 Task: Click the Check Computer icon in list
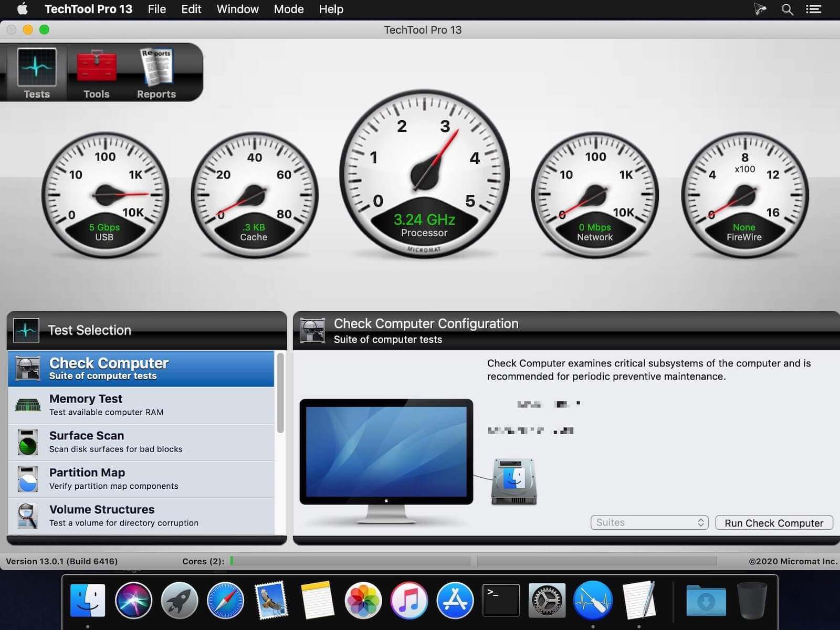click(x=28, y=368)
